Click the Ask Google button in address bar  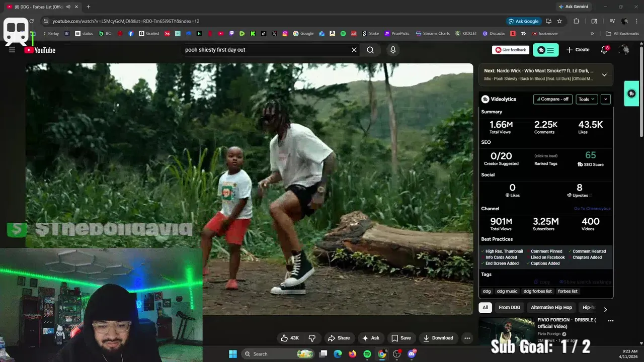[524, 21]
